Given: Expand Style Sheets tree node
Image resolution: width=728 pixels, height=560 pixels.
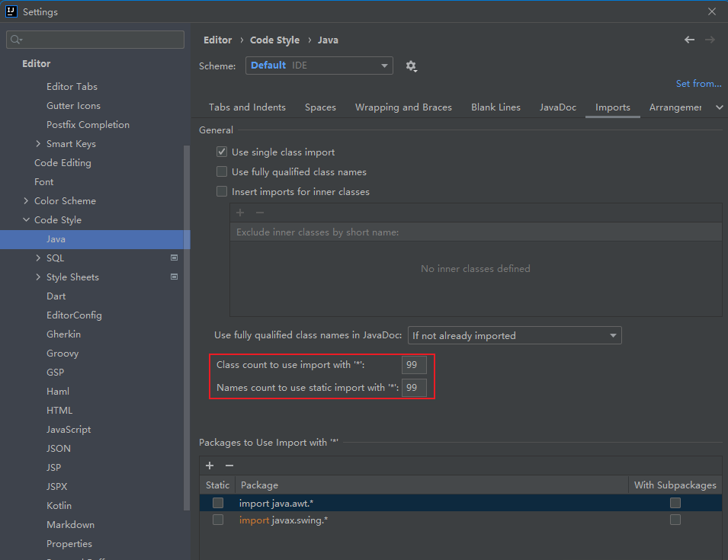Looking at the screenshot, I should click(38, 277).
